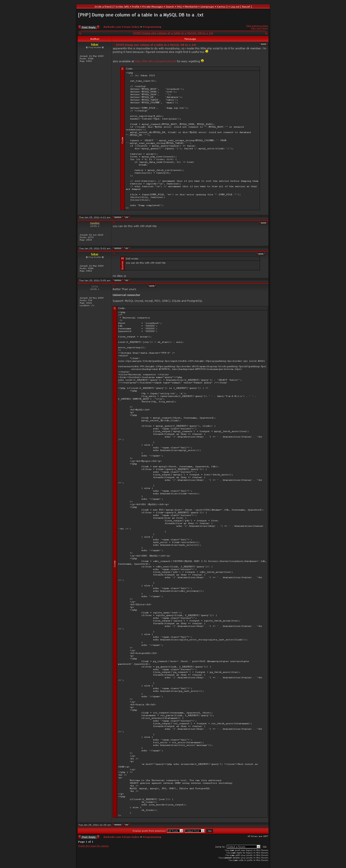Click View next topic link
Image resolution: width=346 pixels, height=868 pixels.
coord(259,28)
